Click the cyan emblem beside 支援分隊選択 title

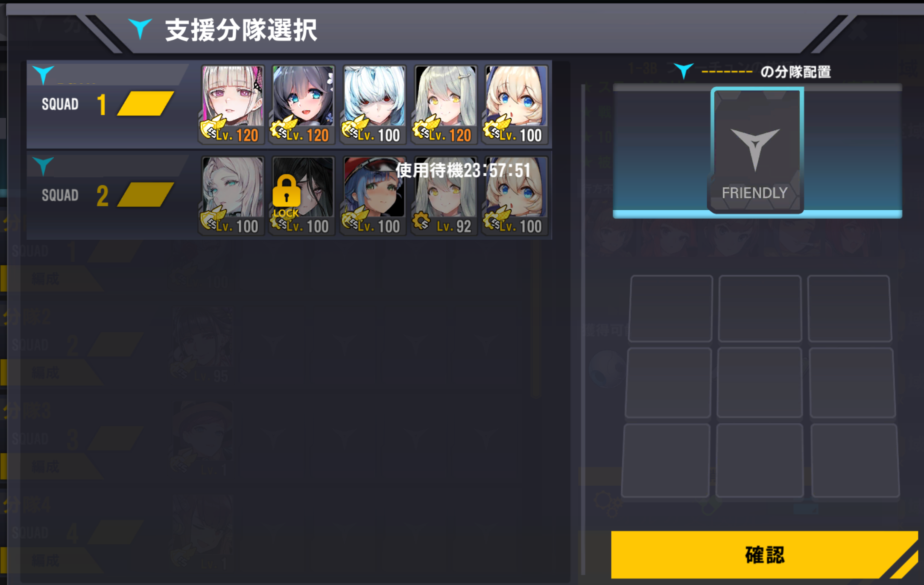click(x=140, y=28)
